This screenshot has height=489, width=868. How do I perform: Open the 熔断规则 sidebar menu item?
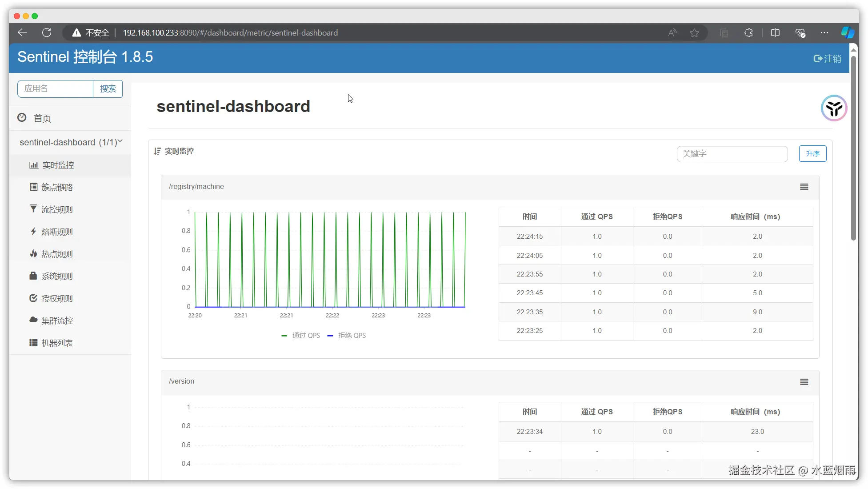tap(57, 232)
